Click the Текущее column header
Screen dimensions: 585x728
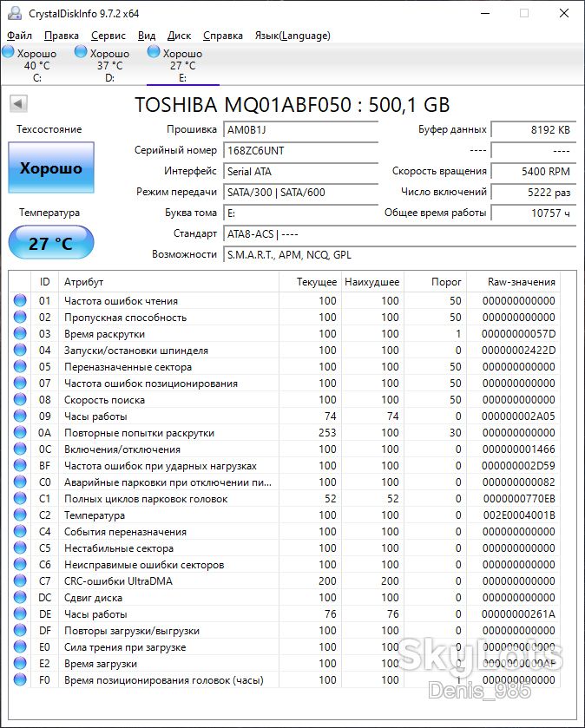[310, 282]
